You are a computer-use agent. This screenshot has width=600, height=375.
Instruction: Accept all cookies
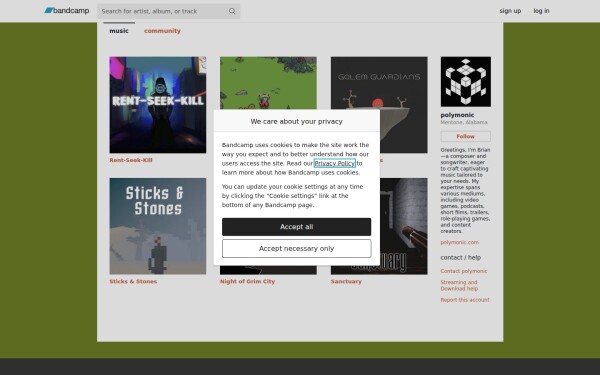(297, 227)
